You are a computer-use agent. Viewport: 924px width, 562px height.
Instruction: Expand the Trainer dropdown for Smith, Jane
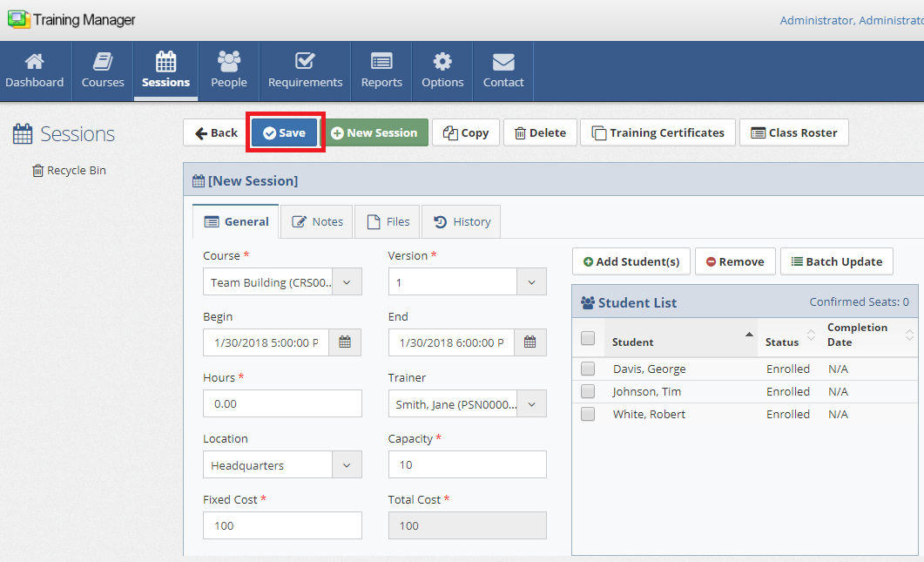[531, 403]
